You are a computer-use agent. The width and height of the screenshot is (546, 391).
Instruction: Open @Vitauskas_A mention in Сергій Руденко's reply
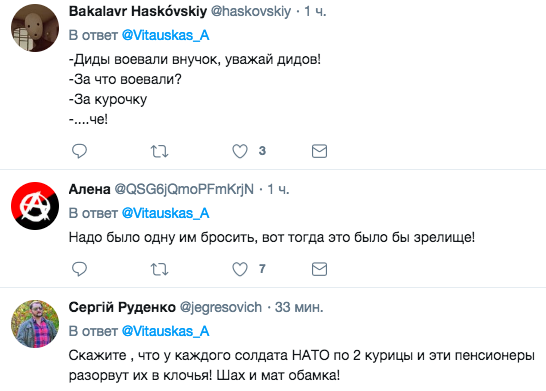(x=165, y=331)
